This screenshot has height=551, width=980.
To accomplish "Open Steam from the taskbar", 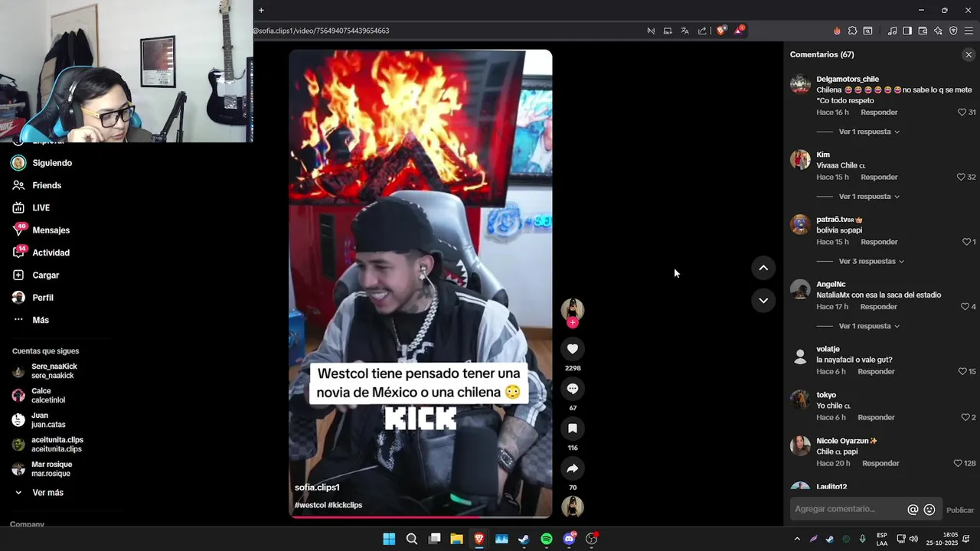I will (x=524, y=539).
